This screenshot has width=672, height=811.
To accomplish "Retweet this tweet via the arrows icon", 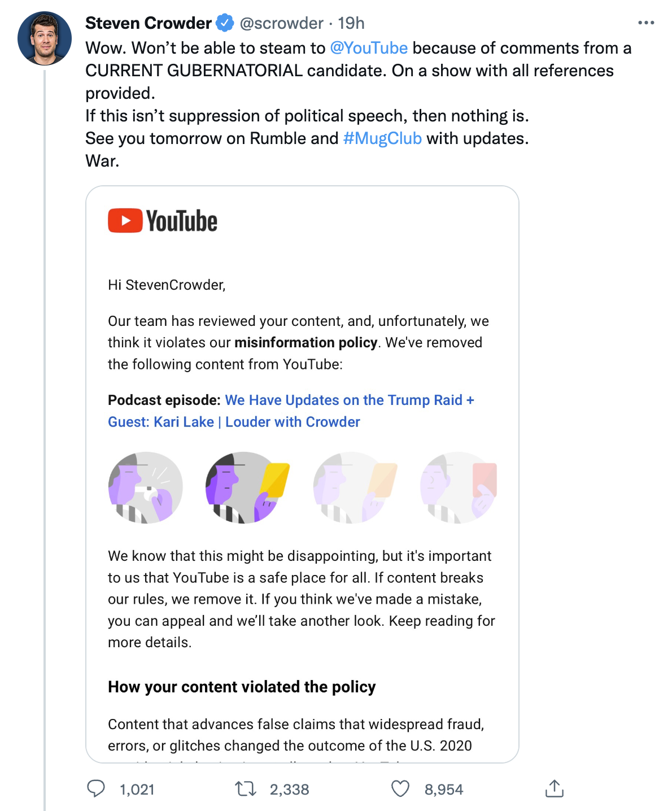I will point(246,788).
